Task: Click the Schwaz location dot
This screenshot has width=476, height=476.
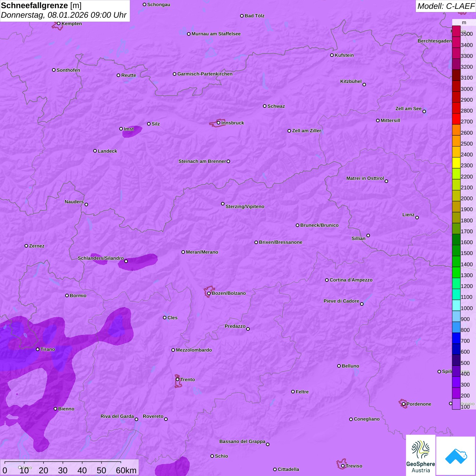Action: (265, 106)
